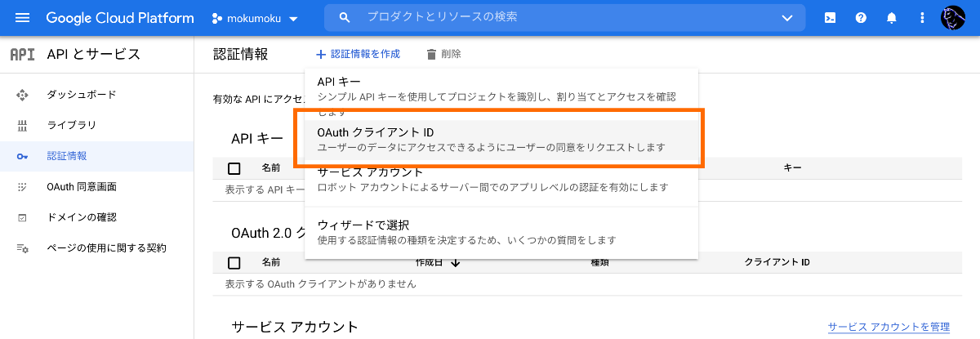Open サービス アカウントを管理 link
This screenshot has width=980, height=339.
889,327
